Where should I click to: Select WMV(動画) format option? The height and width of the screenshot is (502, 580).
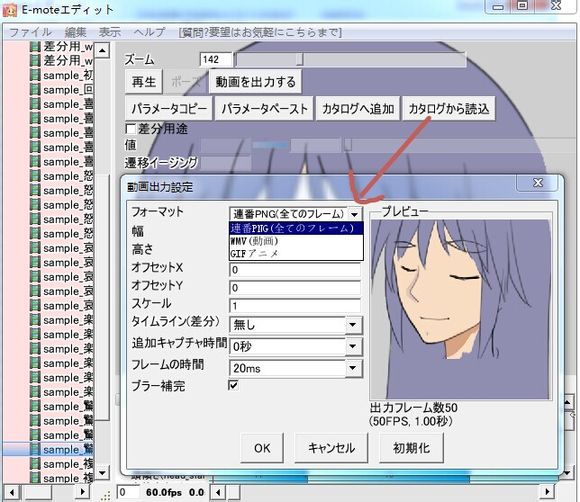point(296,241)
